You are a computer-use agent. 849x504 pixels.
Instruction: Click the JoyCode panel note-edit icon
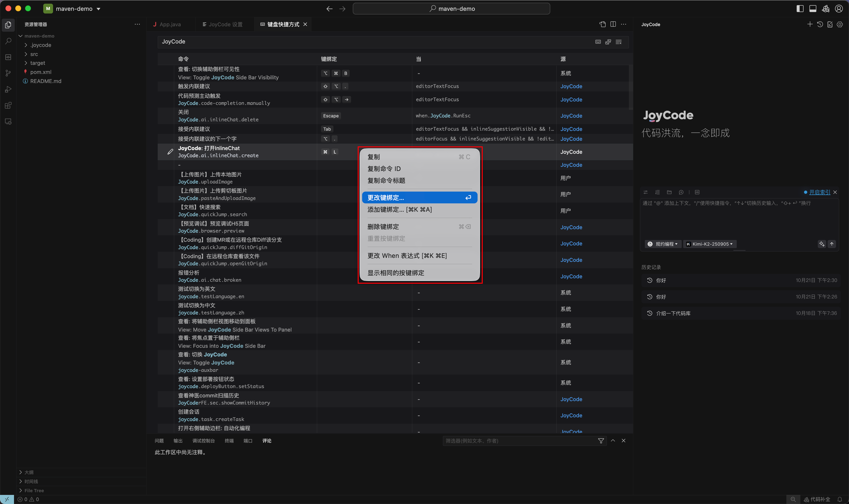pos(830,24)
